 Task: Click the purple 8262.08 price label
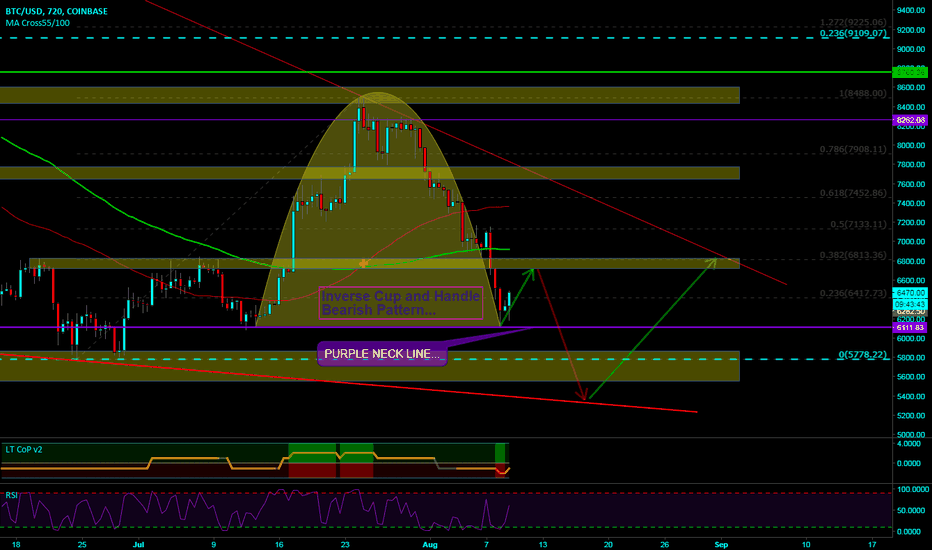[910, 120]
